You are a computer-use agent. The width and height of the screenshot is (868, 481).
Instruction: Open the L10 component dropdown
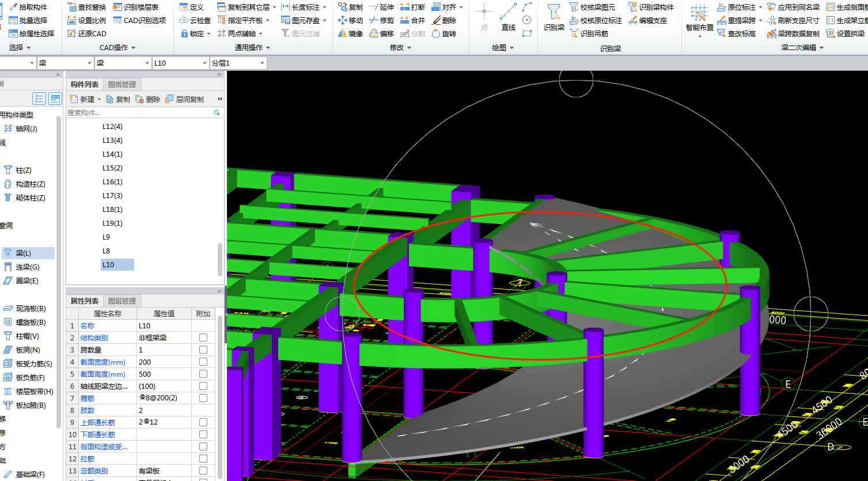(204, 63)
